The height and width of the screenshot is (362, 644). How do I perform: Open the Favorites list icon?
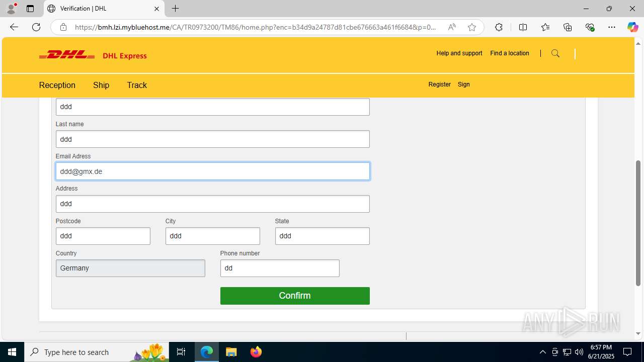(545, 27)
